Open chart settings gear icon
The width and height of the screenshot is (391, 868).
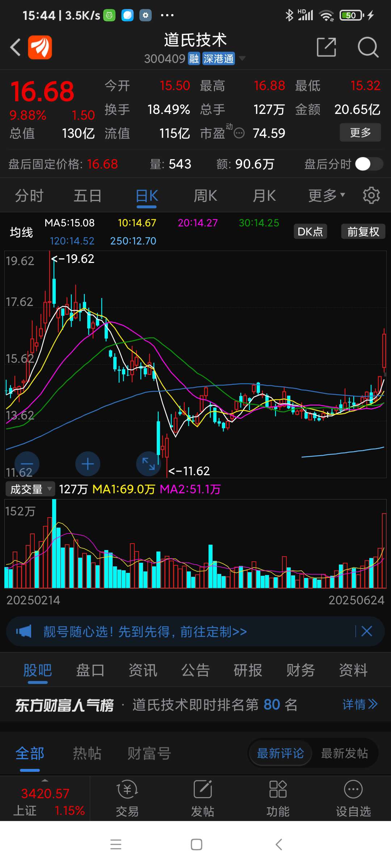pyautogui.click(x=371, y=196)
